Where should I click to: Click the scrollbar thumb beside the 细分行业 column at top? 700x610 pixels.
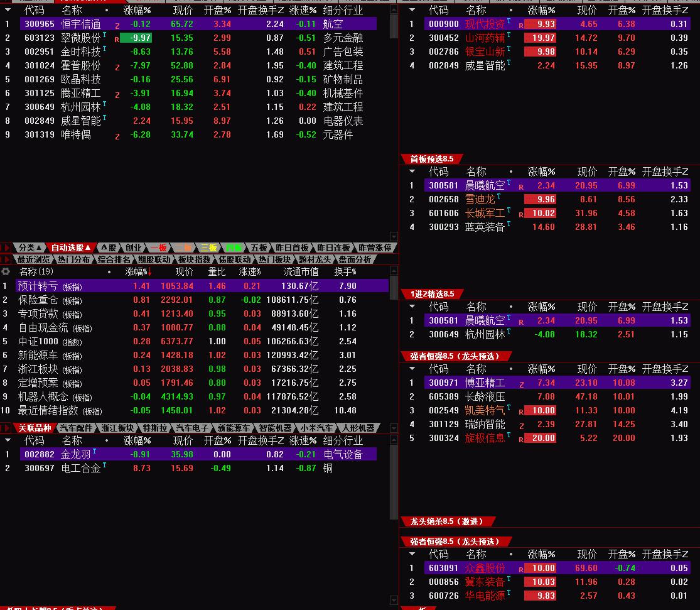[x=394, y=25]
